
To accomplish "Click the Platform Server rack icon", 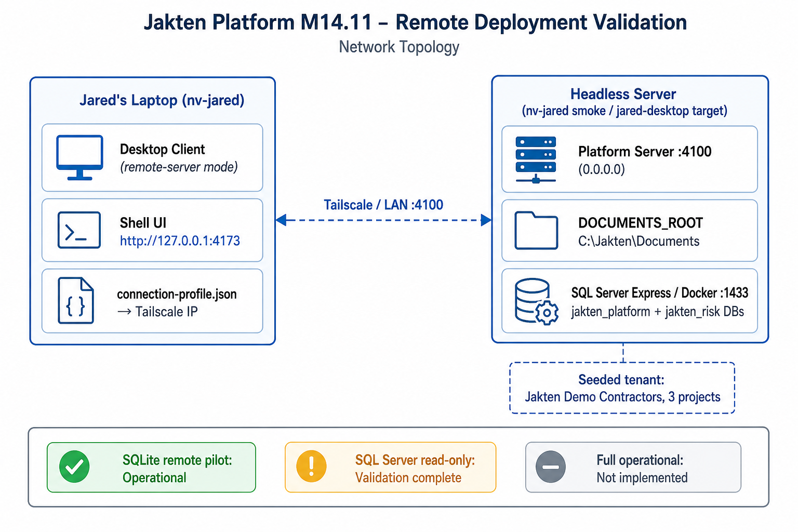I will tap(536, 159).
